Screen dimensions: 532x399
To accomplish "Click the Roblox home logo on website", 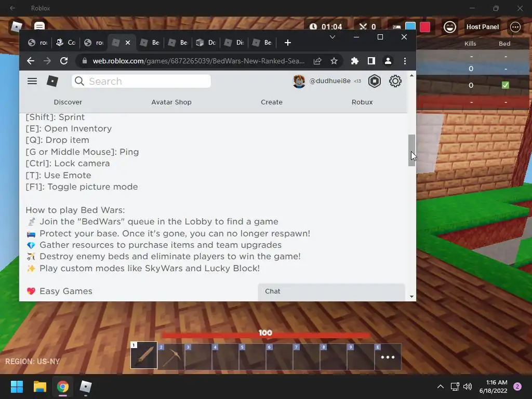I will click(52, 81).
